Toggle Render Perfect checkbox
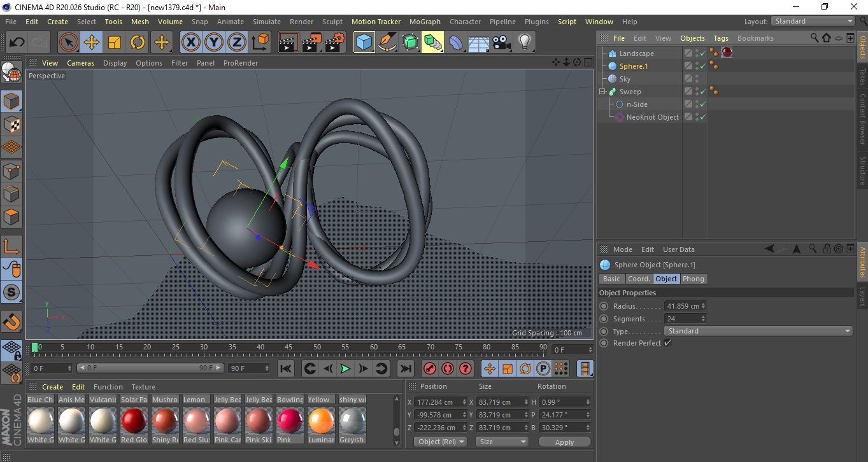Image resolution: width=868 pixels, height=462 pixels. [x=667, y=343]
